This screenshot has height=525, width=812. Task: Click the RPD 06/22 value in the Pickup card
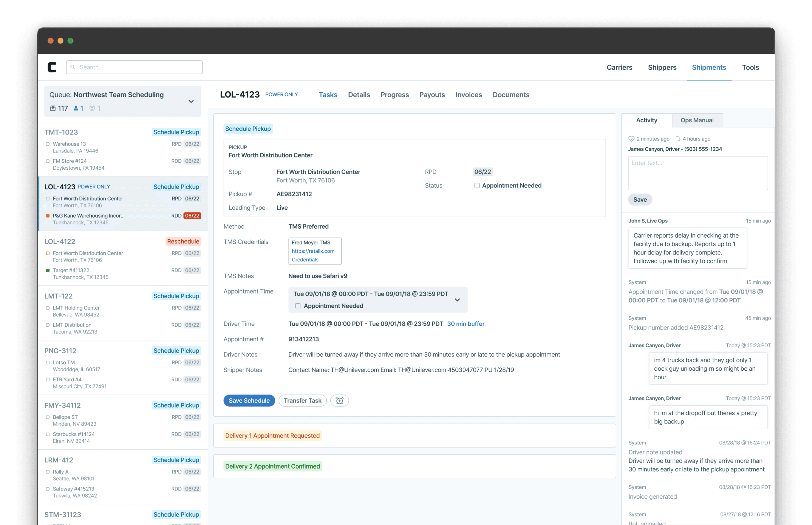(x=483, y=172)
